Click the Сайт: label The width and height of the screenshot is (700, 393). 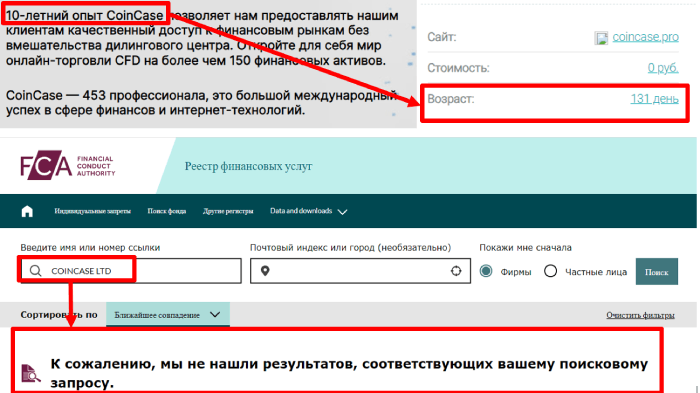pos(442,37)
